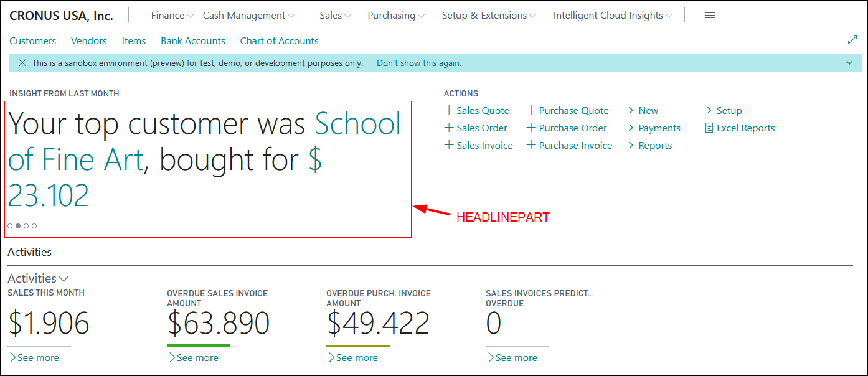Create a new Sales Order

pos(482,128)
